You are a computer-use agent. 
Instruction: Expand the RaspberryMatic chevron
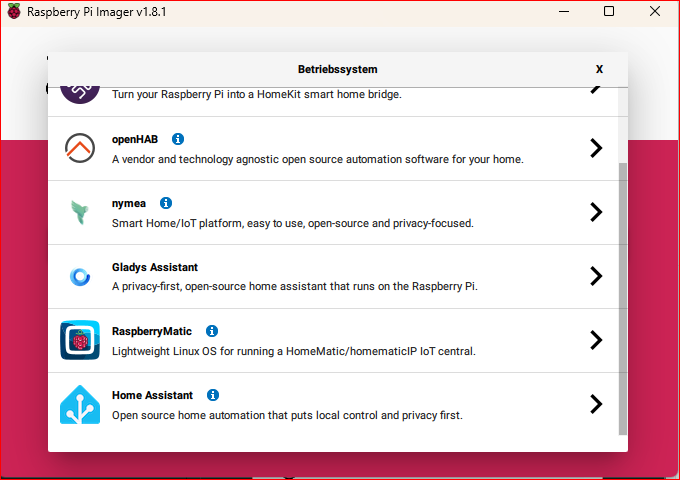click(596, 340)
